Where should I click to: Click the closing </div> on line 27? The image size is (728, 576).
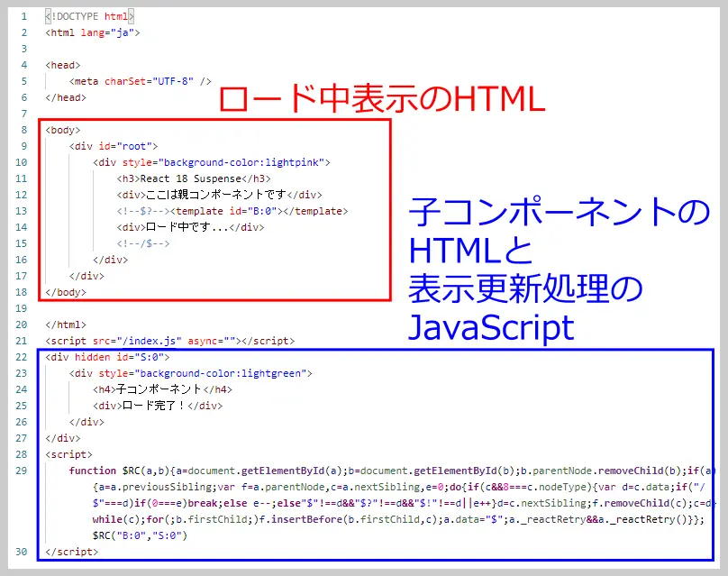click(63, 438)
